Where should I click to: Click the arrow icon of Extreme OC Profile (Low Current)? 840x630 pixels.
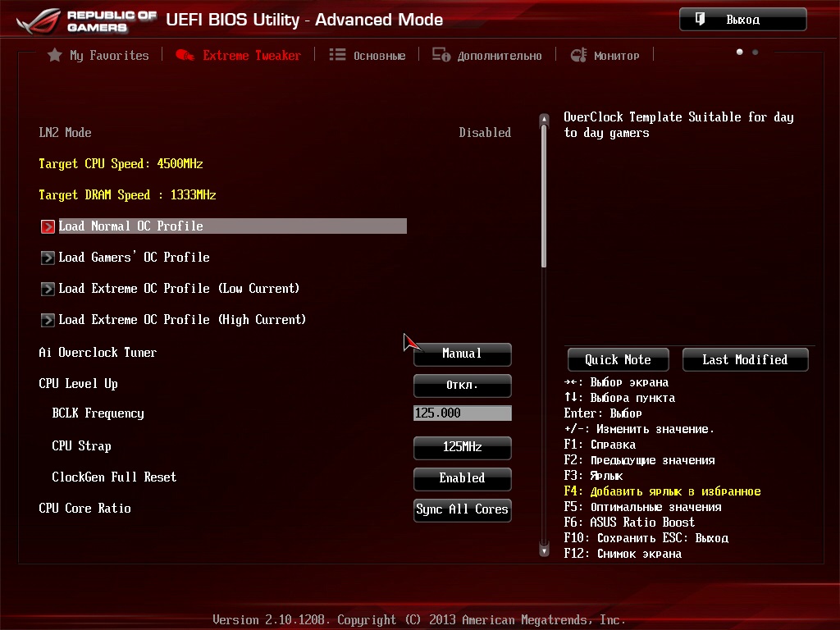(48, 289)
